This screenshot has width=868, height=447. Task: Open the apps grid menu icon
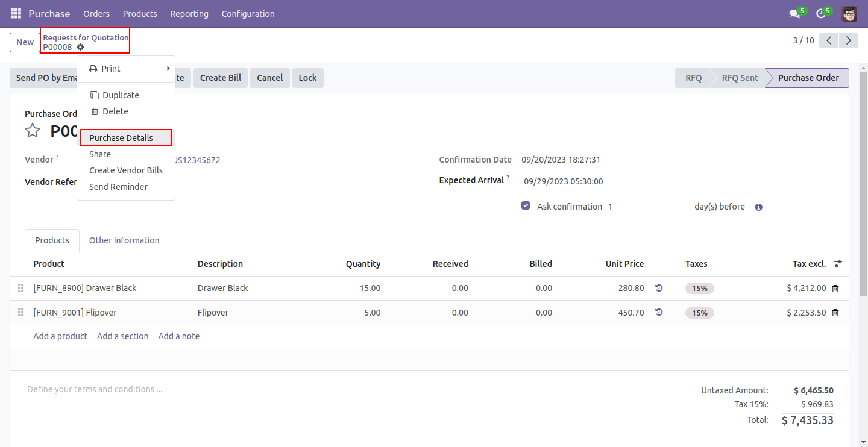[16, 13]
